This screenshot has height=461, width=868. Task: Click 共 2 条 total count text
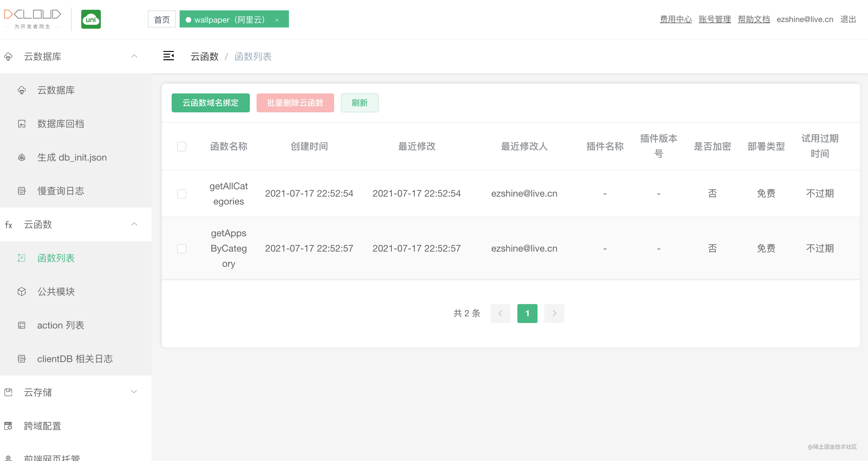coord(467,313)
